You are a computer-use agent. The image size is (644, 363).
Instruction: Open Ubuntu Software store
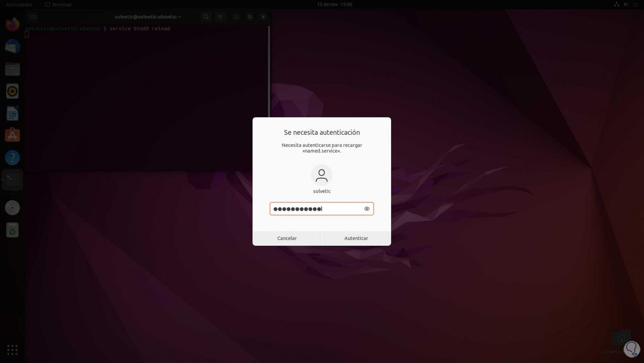(12, 136)
